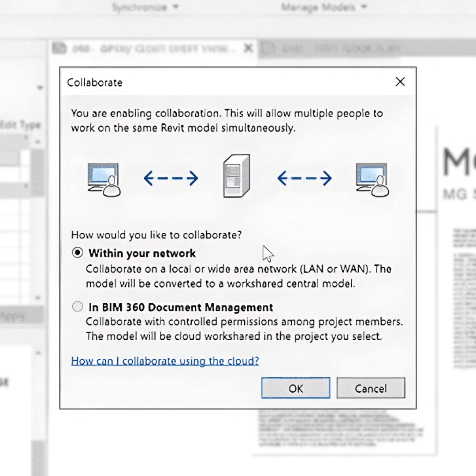Close the active sheet view tab
476x476 pixels.
(249, 48)
